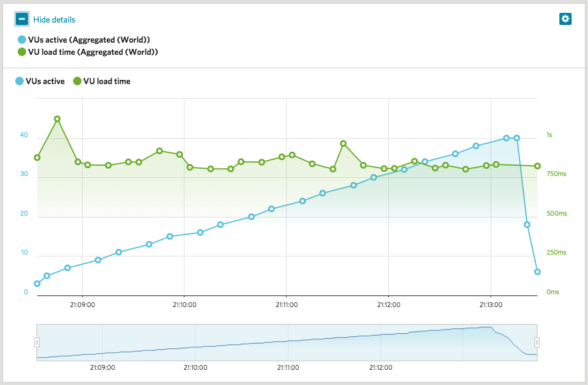This screenshot has width=588, height=385.
Task: Click the navigator 21:12:00 label
Action: [x=380, y=368]
